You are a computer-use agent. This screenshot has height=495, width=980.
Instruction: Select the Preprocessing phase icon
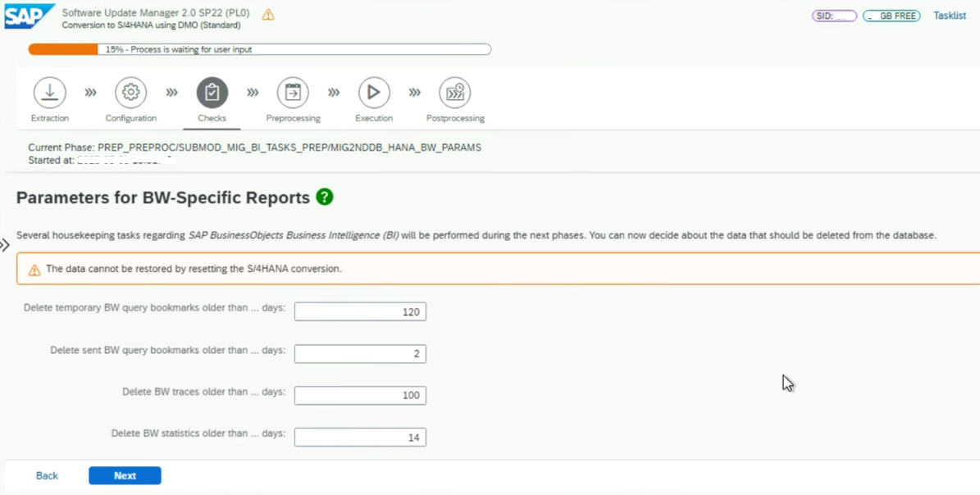pos(293,93)
